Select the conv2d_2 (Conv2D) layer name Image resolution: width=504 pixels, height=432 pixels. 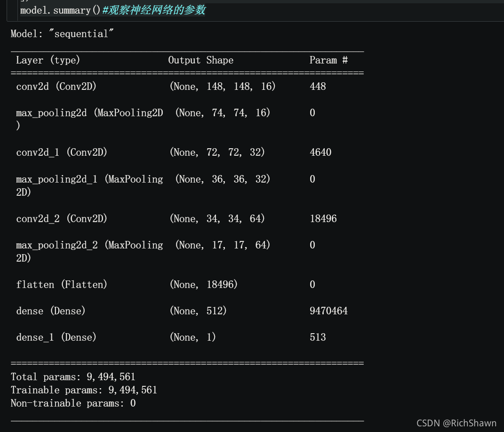tap(62, 218)
